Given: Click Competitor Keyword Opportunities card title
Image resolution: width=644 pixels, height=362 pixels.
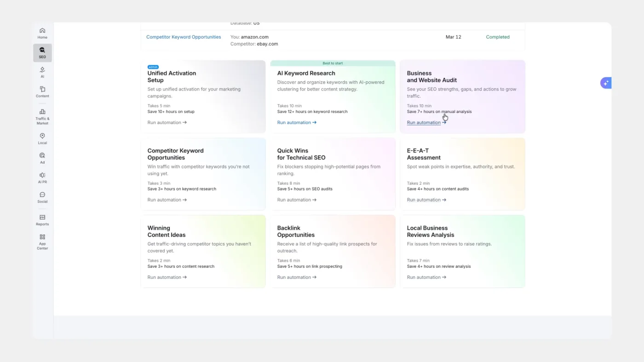Looking at the screenshot, I should [175, 154].
